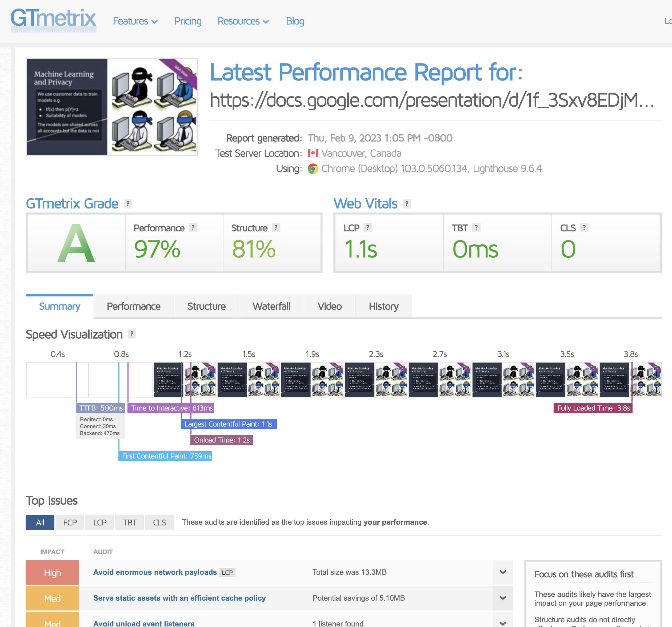This screenshot has width=672, height=627.
Task: Click the TBT question mark icon
Action: 476,228
